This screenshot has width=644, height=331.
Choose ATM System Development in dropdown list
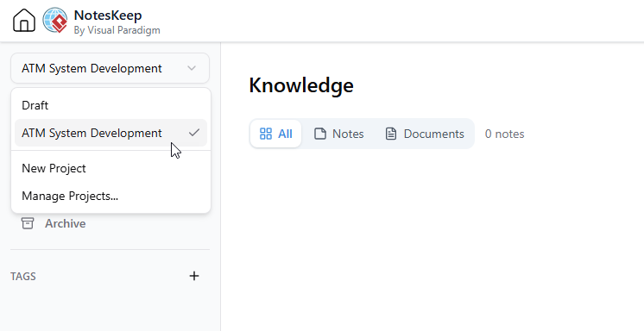coord(110,133)
